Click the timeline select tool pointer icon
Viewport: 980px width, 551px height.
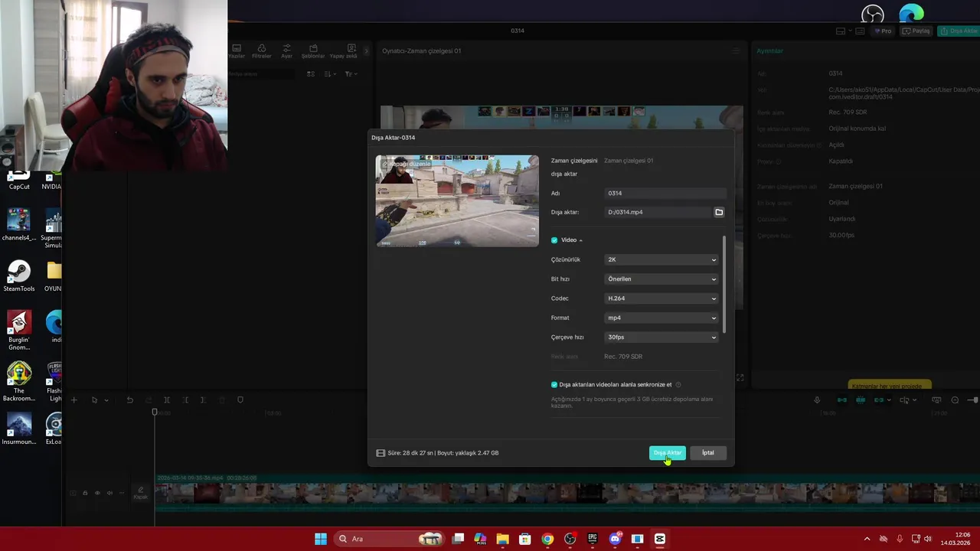(x=94, y=400)
